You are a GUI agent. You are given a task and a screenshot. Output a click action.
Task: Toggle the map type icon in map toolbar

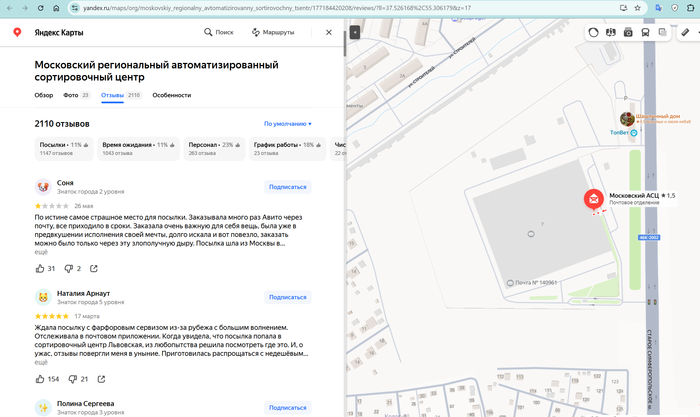click(611, 32)
